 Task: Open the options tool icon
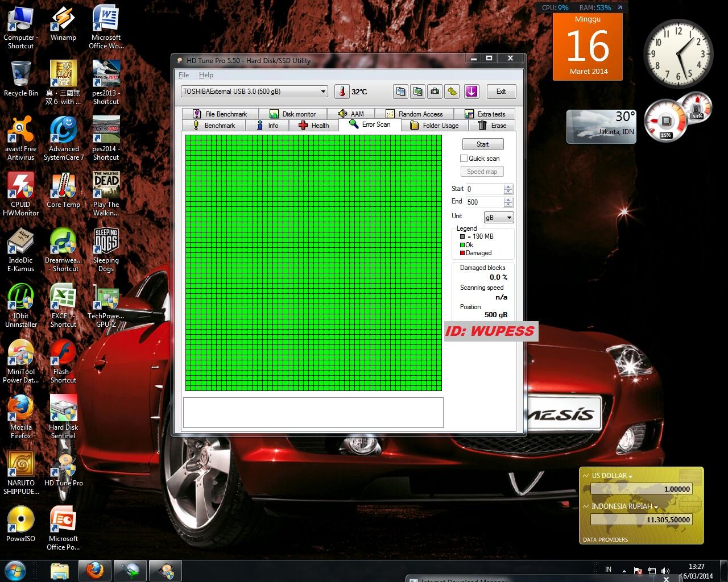tap(452, 92)
